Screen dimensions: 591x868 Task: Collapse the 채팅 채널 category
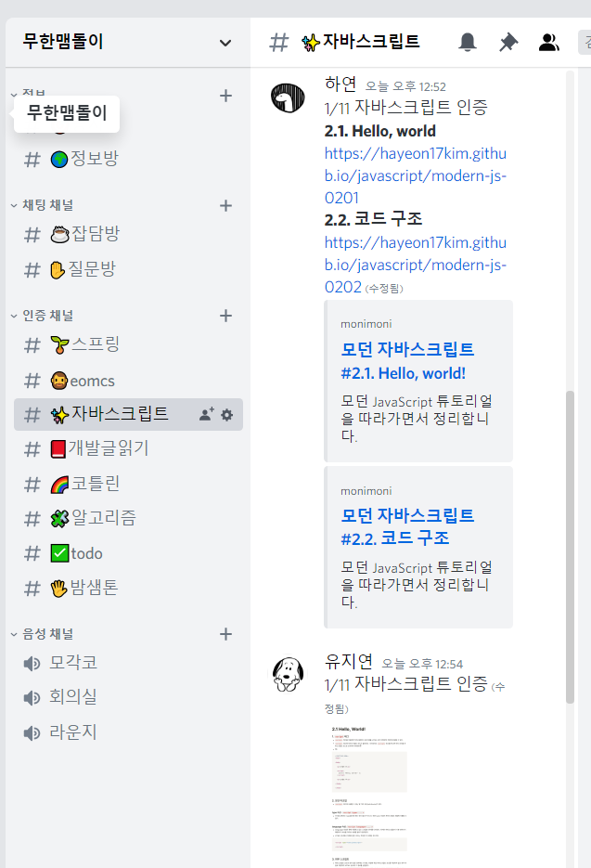click(x=42, y=205)
